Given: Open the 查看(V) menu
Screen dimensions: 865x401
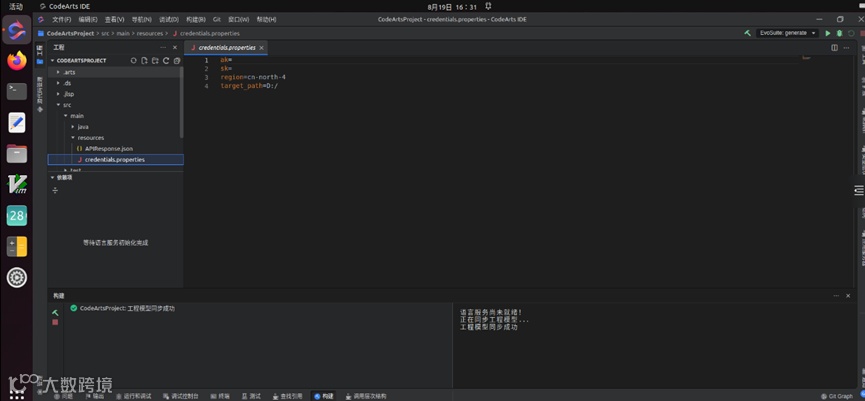Looking at the screenshot, I should click(114, 19).
